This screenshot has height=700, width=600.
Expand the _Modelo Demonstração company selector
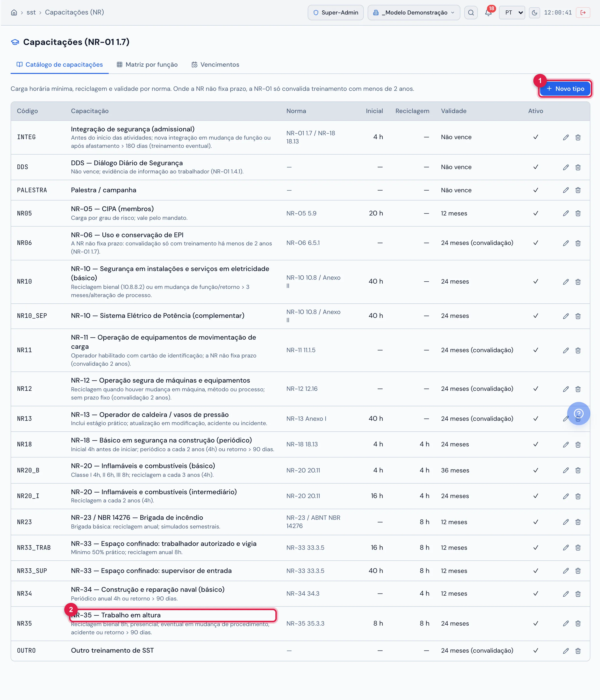click(x=414, y=13)
